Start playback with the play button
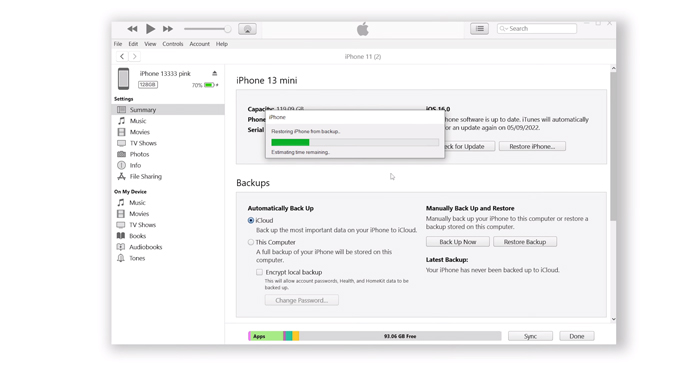This screenshot has width=680, height=385. click(150, 29)
